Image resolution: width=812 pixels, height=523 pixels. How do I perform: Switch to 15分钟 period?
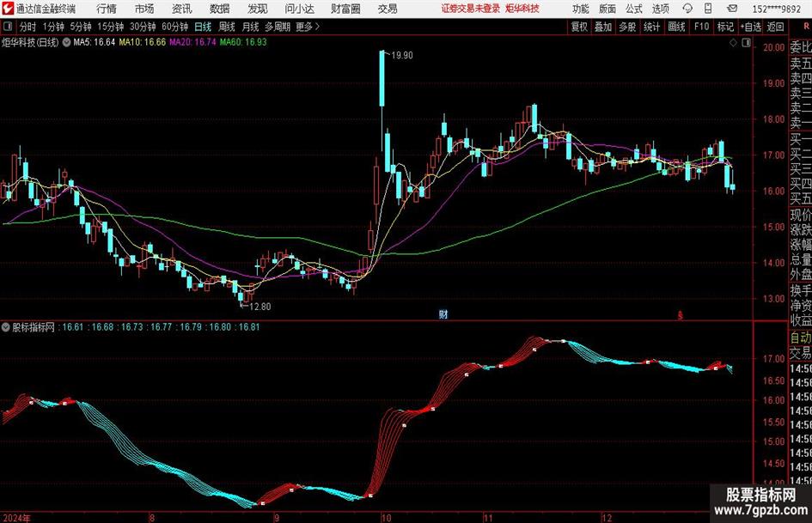(111, 27)
